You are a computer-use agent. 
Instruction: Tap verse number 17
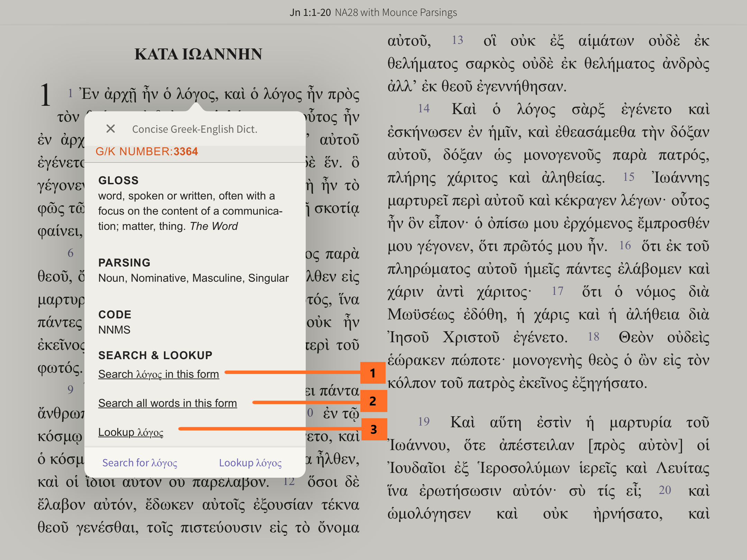557,291
